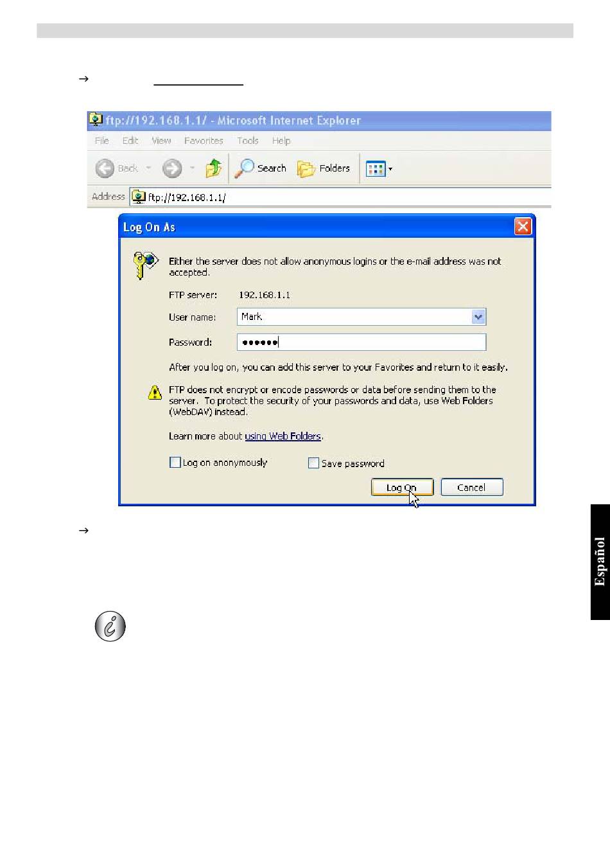Click the Address label

tap(108, 197)
